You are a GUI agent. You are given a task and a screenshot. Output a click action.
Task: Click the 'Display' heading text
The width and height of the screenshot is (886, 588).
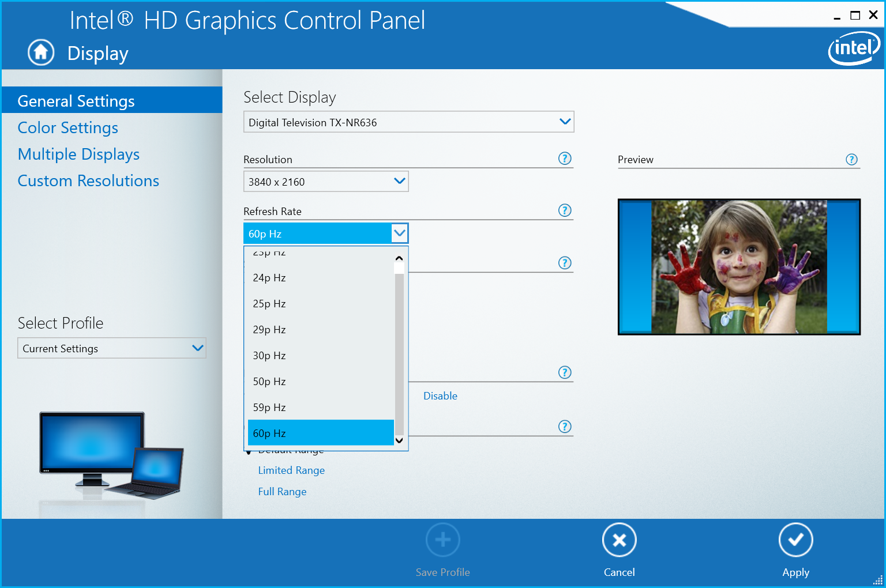(x=97, y=53)
